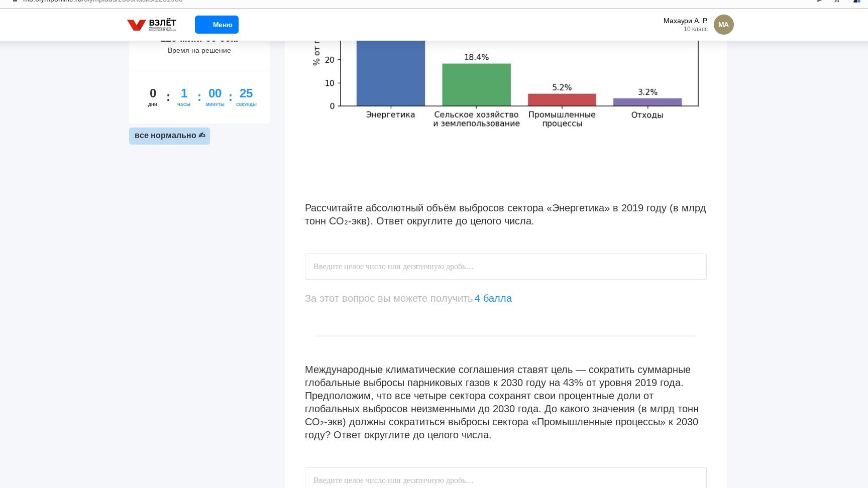Click the timer minutes value '00'

(x=215, y=93)
